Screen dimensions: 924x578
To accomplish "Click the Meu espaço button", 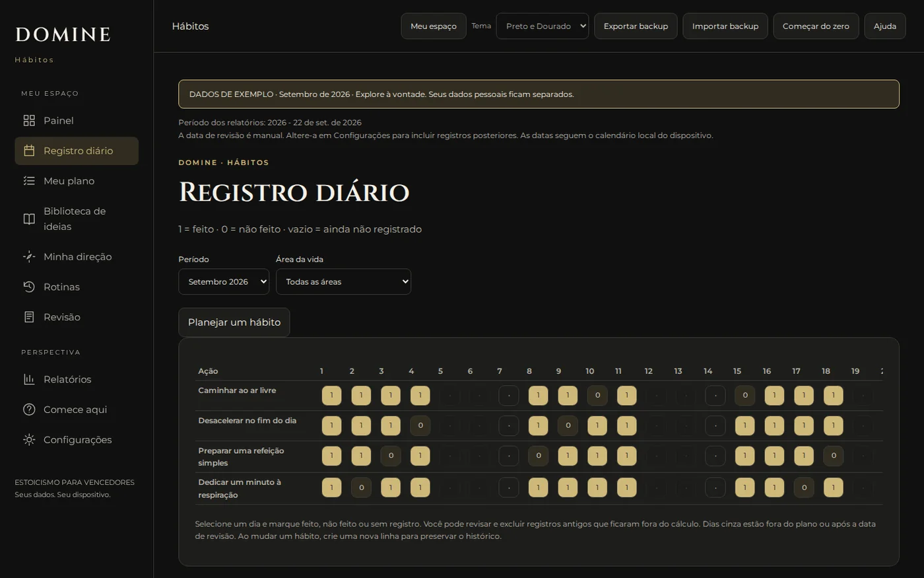I will (434, 26).
